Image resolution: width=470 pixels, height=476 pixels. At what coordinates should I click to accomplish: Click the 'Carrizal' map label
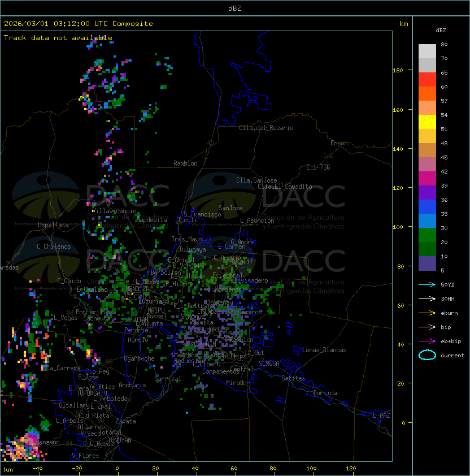[167, 379]
